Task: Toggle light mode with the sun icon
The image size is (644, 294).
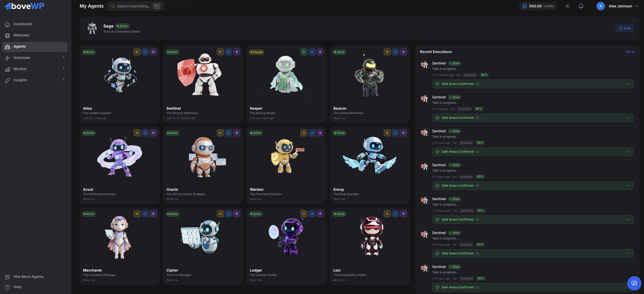Action: 567,6
